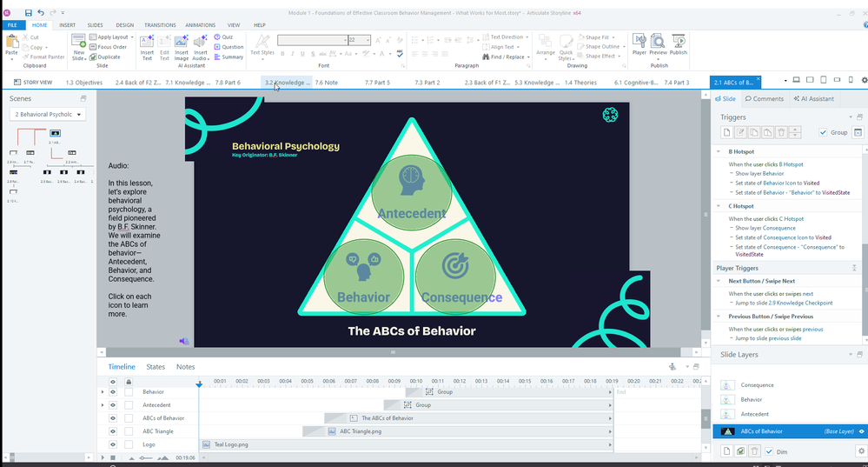Open slide properties gear icon
This screenshot has height=467, width=868.
[x=864, y=80]
